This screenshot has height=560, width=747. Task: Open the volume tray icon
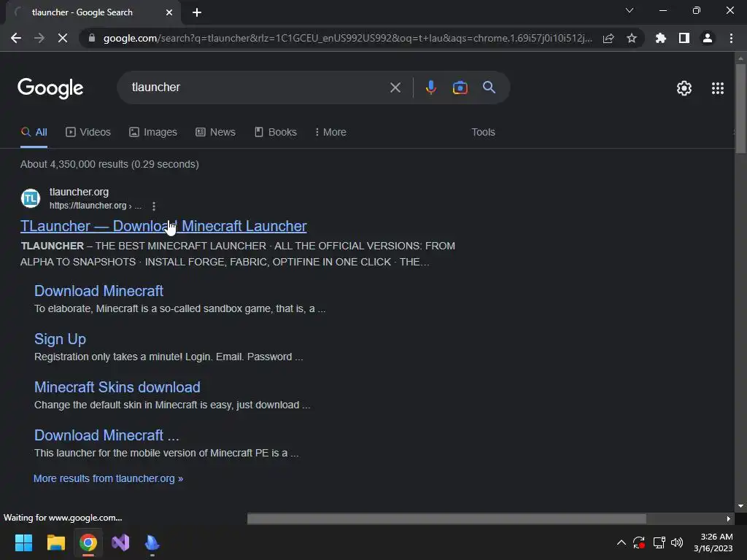tap(677, 542)
